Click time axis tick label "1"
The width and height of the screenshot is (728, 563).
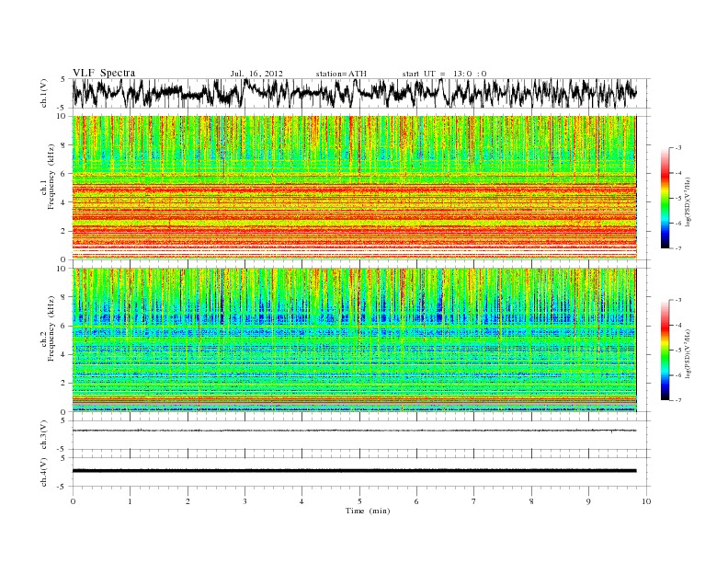coord(130,501)
